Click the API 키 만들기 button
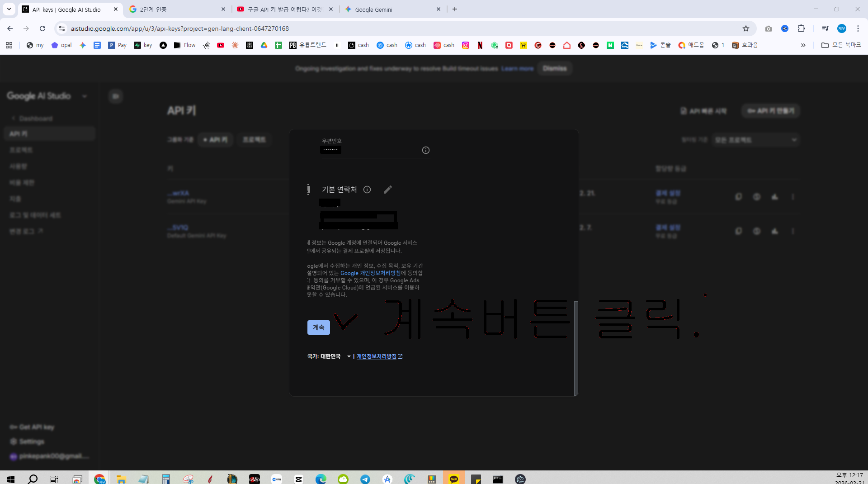This screenshot has width=868, height=484. pyautogui.click(x=771, y=111)
